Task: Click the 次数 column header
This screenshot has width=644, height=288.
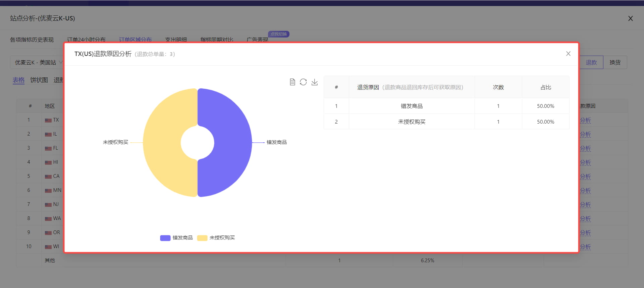Action: tap(498, 87)
